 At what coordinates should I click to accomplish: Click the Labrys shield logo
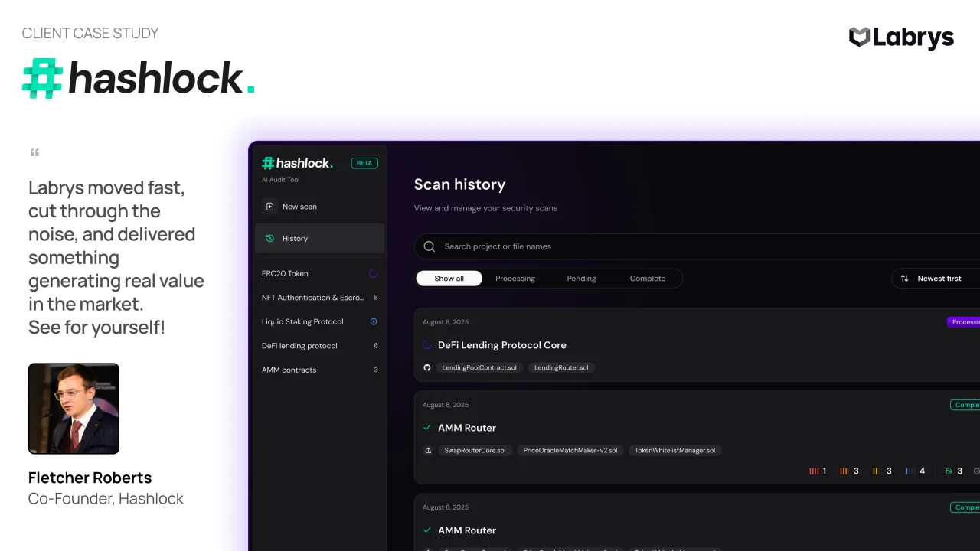860,37
